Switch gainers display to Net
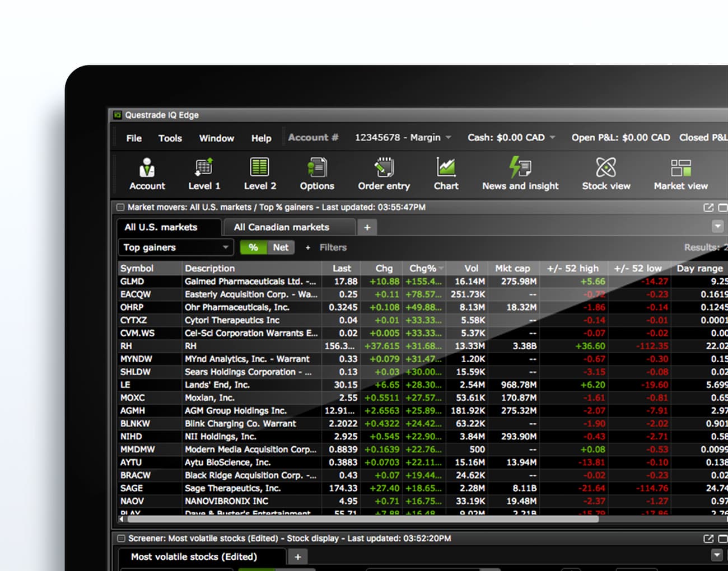 pyautogui.click(x=281, y=247)
